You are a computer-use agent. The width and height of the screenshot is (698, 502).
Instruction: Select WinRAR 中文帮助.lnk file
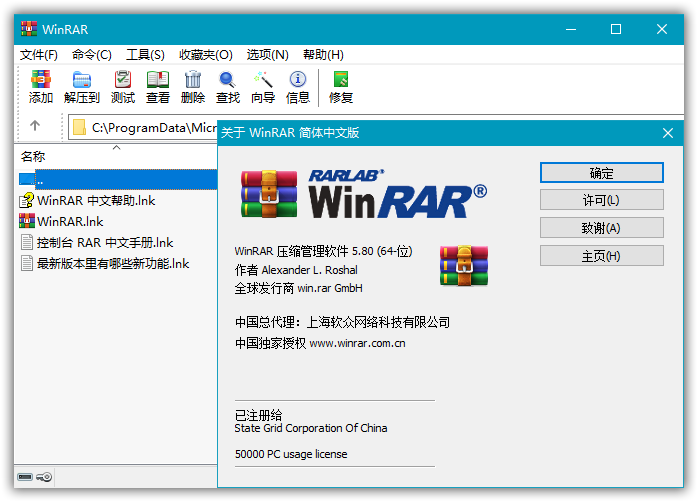tap(96, 200)
